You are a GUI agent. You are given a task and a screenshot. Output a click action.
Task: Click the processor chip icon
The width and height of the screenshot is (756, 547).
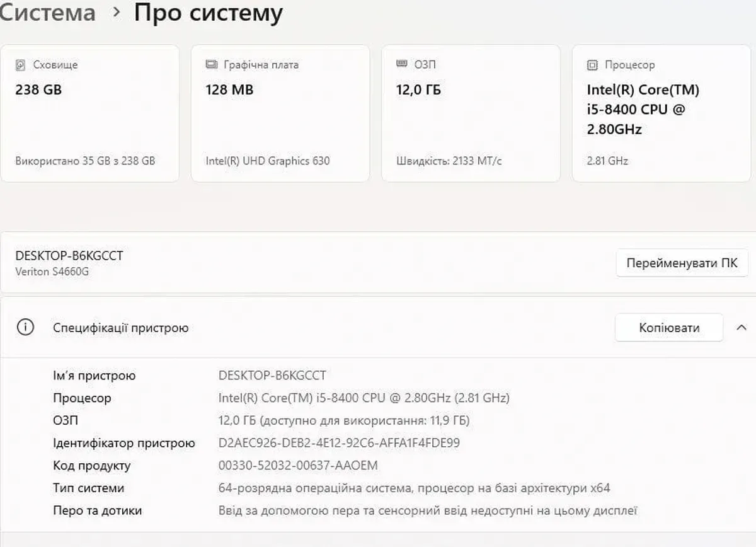[x=592, y=65]
